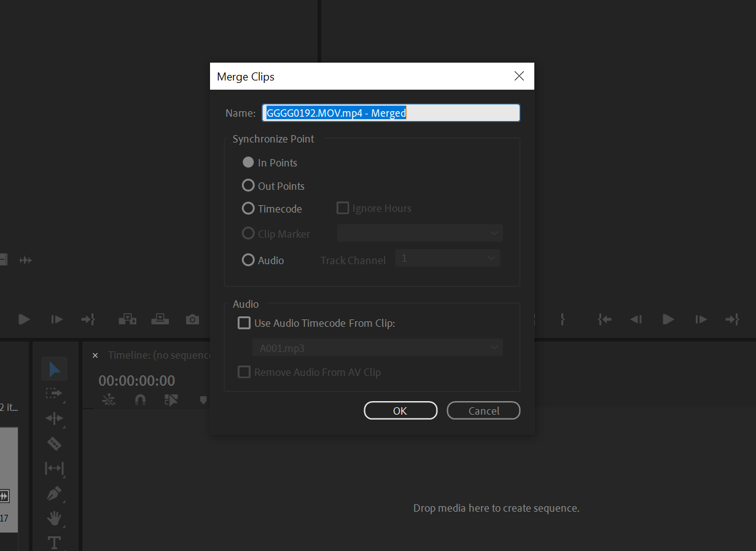Image resolution: width=756 pixels, height=551 pixels.
Task: Click Mark Out in Program monitor
Action: click(562, 319)
